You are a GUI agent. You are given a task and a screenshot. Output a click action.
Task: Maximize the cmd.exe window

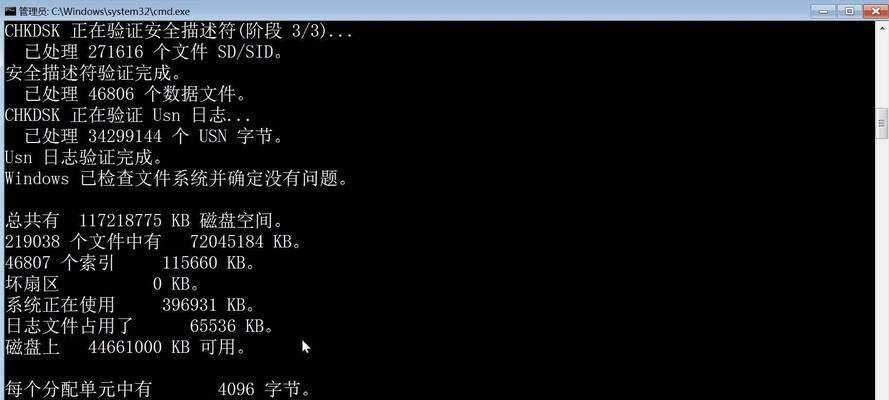pos(849,11)
